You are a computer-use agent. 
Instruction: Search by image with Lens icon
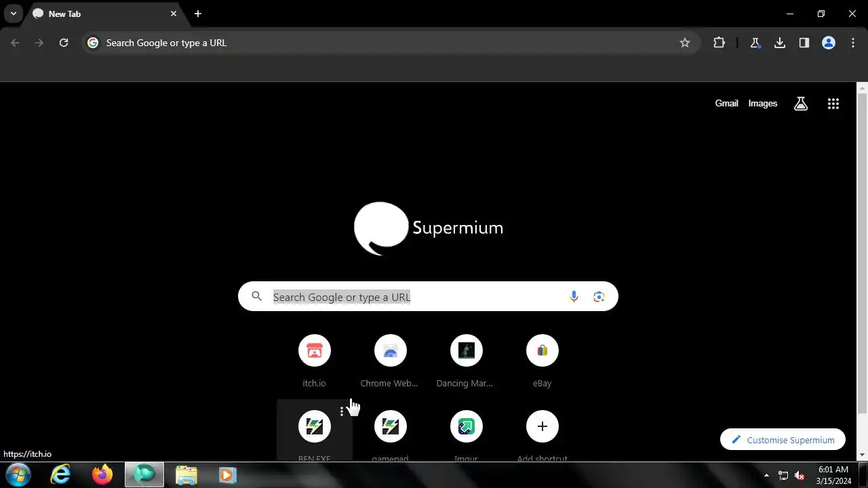[599, 296]
